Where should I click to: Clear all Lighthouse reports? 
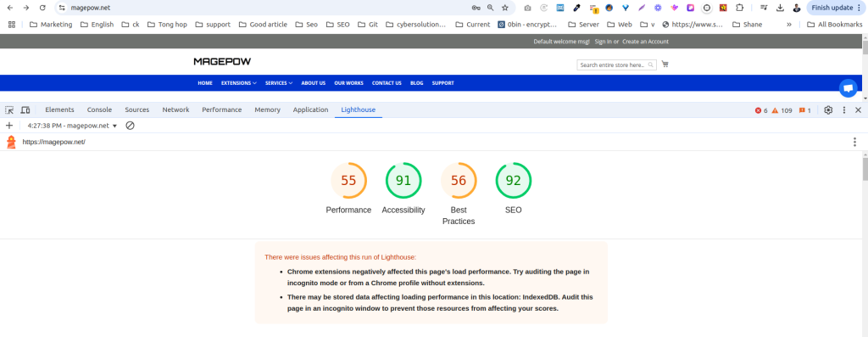click(x=130, y=126)
